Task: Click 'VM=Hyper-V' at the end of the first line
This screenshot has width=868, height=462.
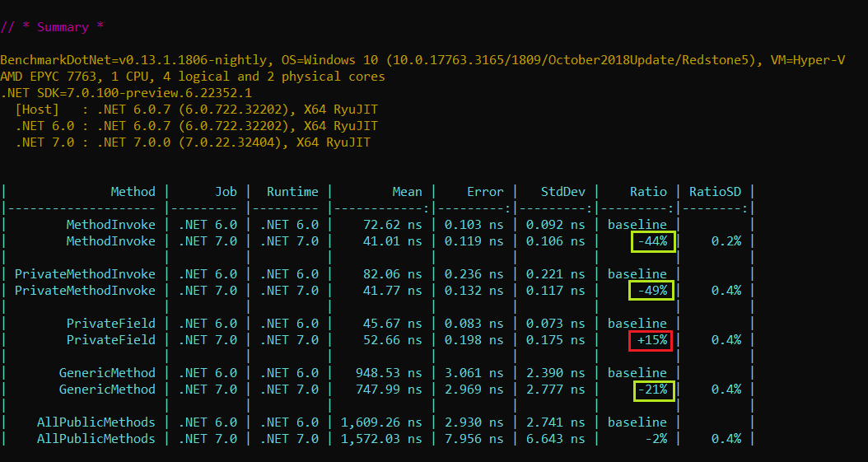Action: (808, 60)
